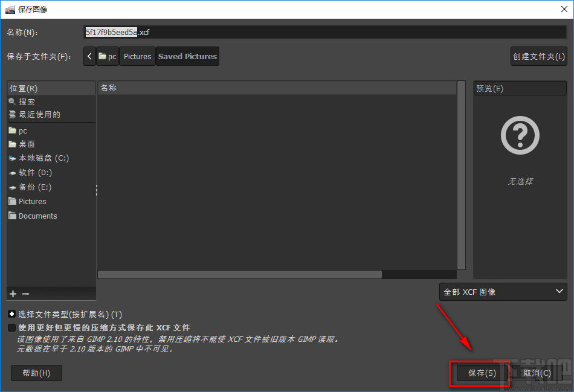Add bookmark with the plus icon
Viewport: 574px width, 392px height.
pos(13,294)
